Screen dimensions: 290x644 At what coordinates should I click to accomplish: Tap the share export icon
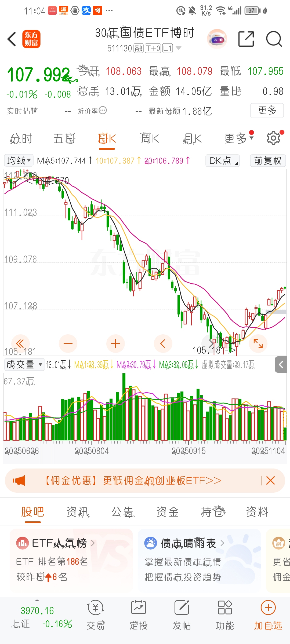pyautogui.click(x=246, y=39)
